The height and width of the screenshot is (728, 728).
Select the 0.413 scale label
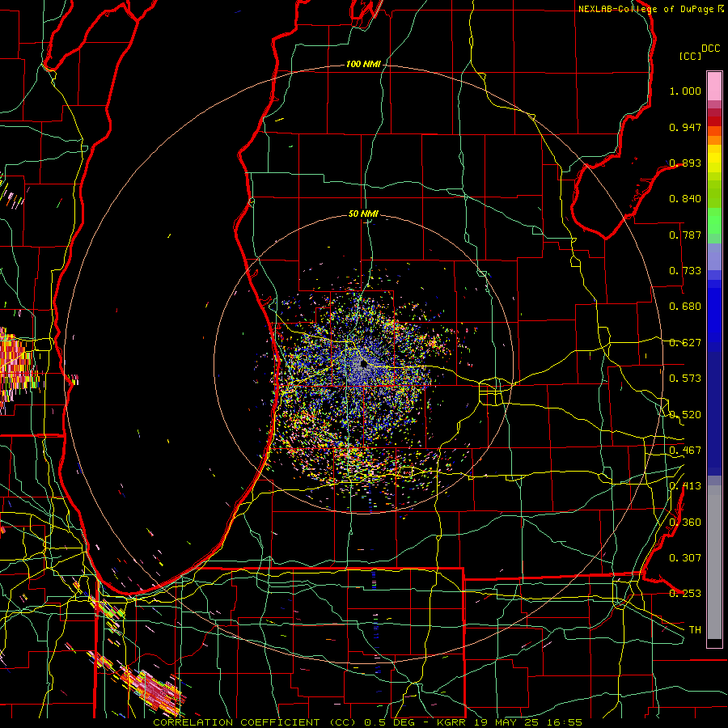point(685,486)
